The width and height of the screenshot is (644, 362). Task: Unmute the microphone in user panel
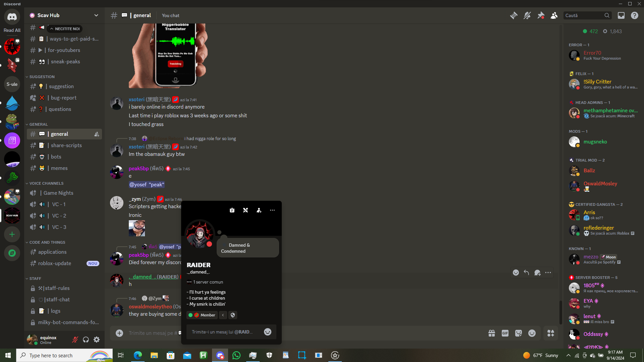pyautogui.click(x=75, y=340)
